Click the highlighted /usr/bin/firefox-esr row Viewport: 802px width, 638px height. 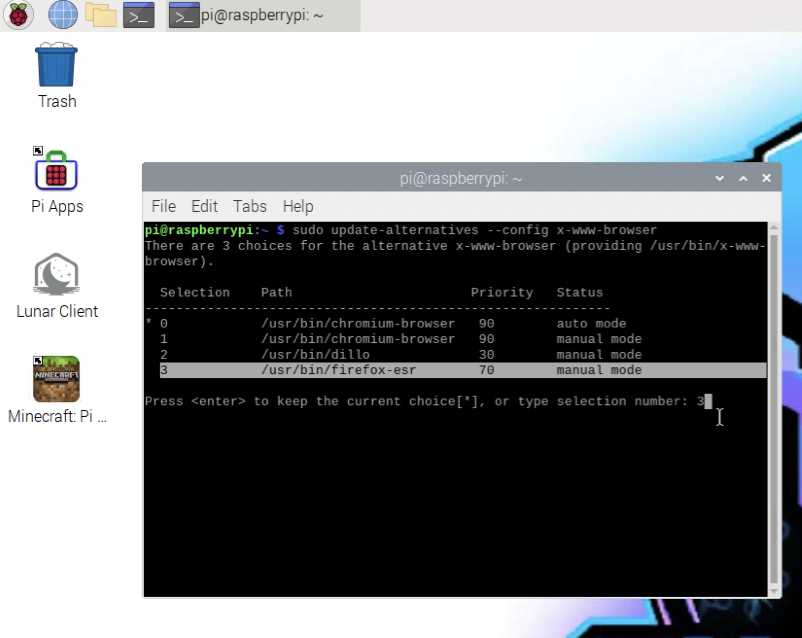pos(463,370)
